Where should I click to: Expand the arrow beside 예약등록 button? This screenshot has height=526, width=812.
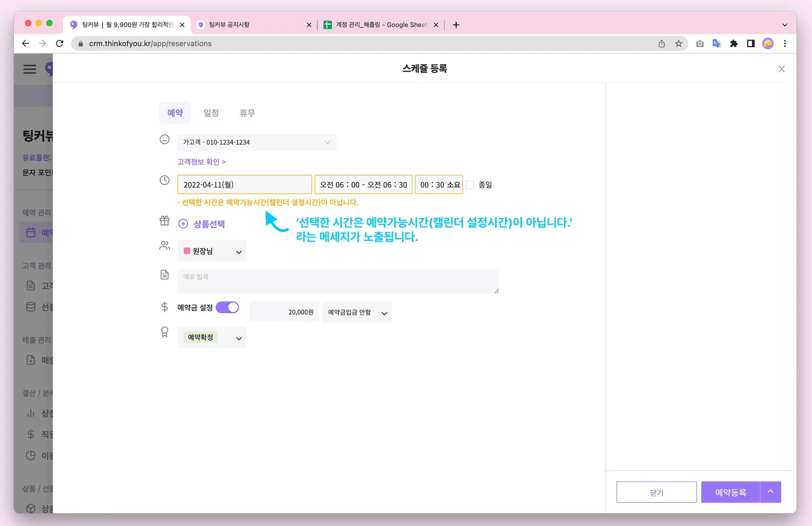click(x=770, y=492)
